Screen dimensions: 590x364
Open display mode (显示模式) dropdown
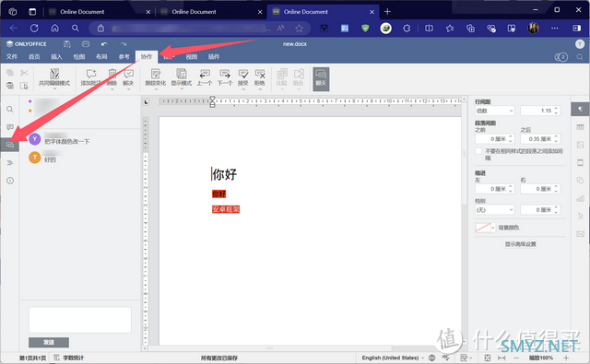[x=182, y=78]
